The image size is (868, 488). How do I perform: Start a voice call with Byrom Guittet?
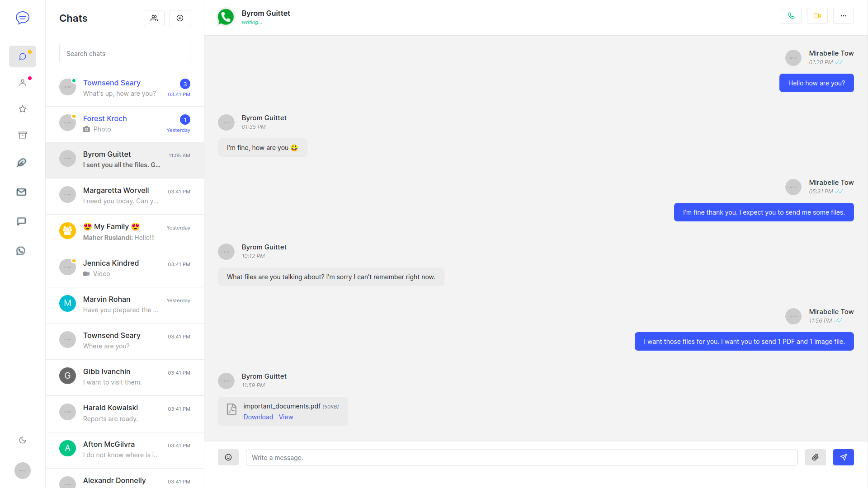(791, 16)
